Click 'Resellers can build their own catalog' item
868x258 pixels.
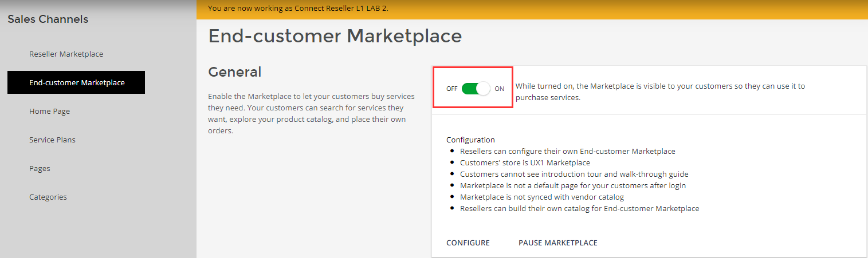click(x=579, y=208)
